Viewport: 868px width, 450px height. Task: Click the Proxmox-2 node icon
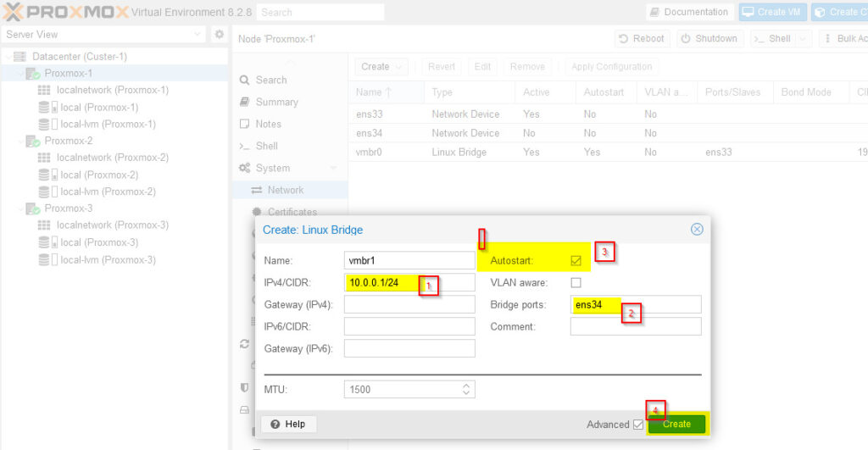33,142
